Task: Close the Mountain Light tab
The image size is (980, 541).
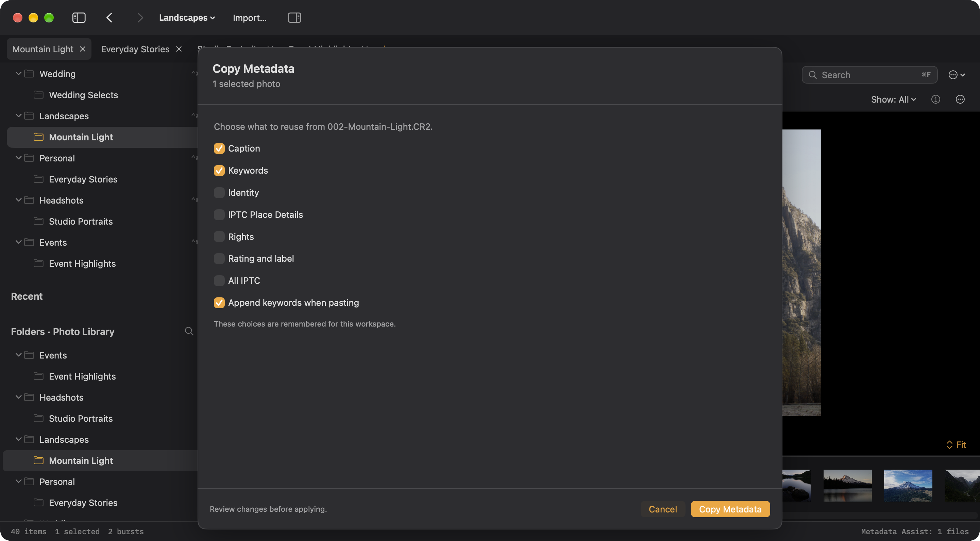Action: [83, 49]
